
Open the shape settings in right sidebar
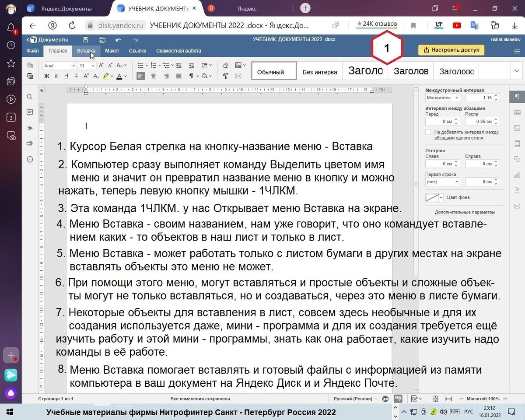point(517,159)
